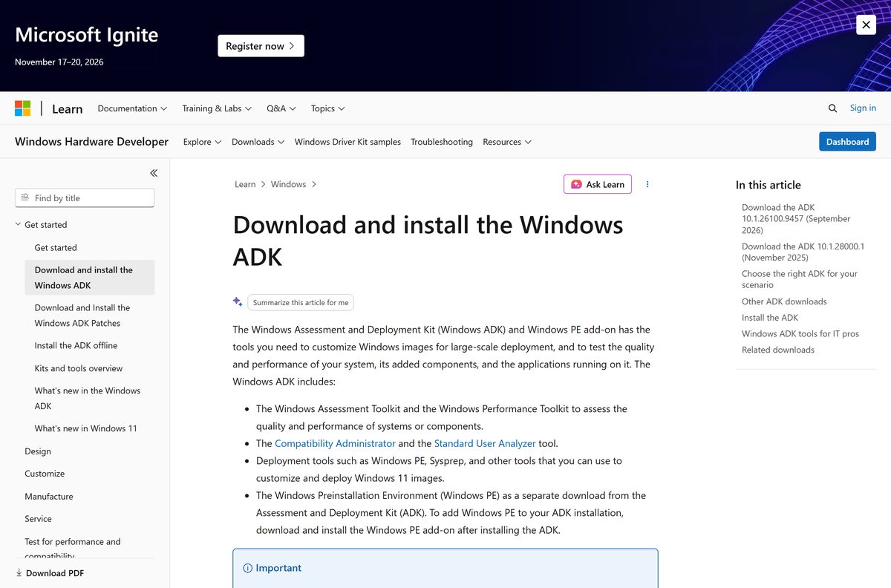Collapse the Get started tree section

[19, 224]
